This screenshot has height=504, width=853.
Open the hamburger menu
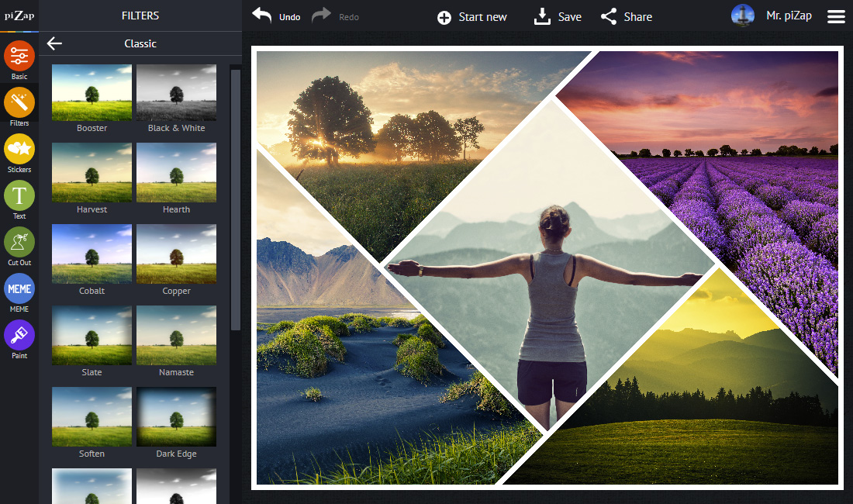[x=836, y=17]
